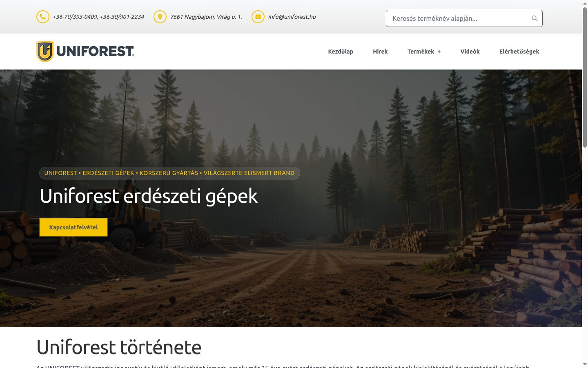
Task: Go to the Hírek page
Action: [380, 52]
